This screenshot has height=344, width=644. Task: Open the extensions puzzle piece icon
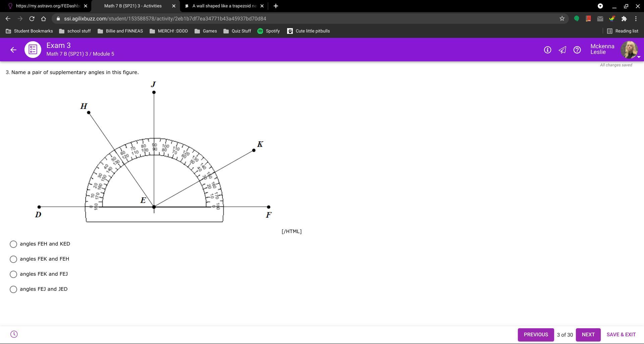click(624, 19)
